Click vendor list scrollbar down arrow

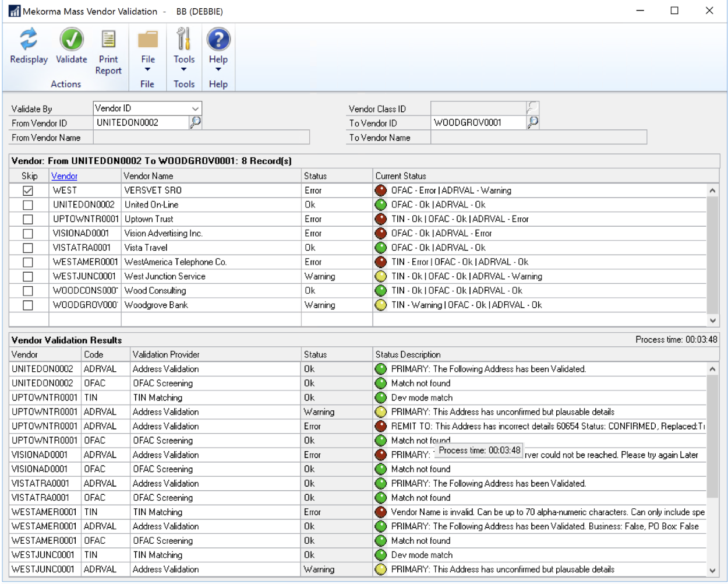click(712, 321)
